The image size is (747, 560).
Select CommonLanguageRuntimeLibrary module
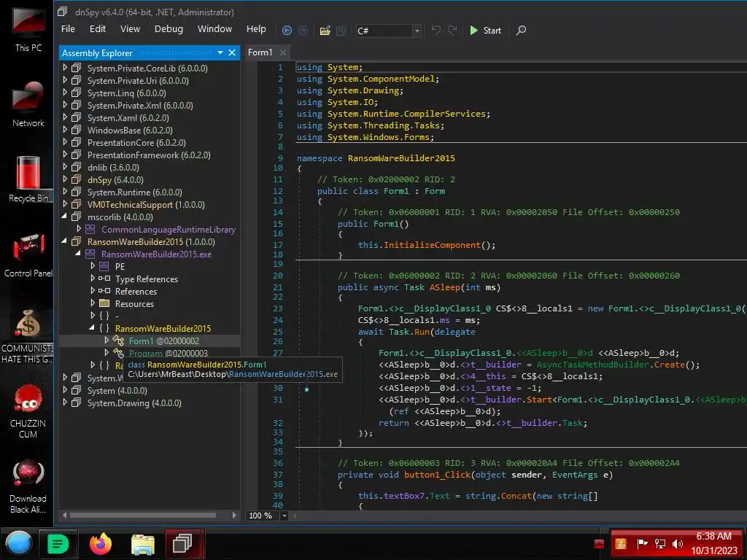[169, 230]
